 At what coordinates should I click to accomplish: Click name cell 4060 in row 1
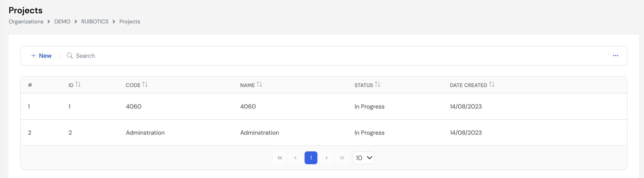(x=248, y=106)
